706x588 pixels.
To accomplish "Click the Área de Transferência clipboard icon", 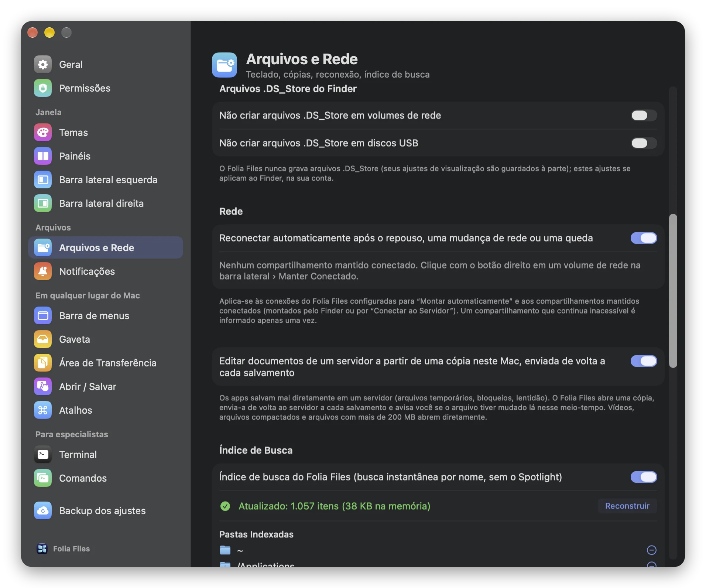I will coord(43,363).
